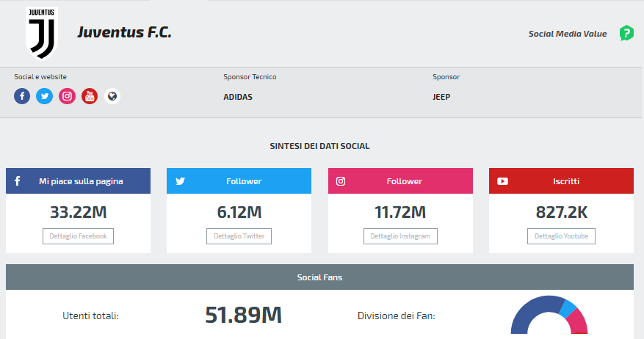Click Facebook icon in Mi piace header

click(x=17, y=181)
